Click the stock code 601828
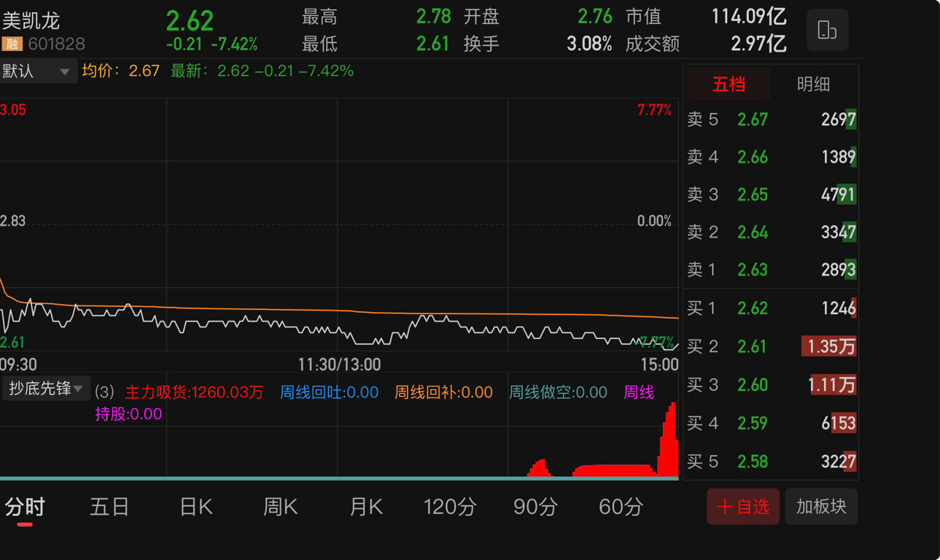Image resolution: width=940 pixels, height=560 pixels. point(56,44)
